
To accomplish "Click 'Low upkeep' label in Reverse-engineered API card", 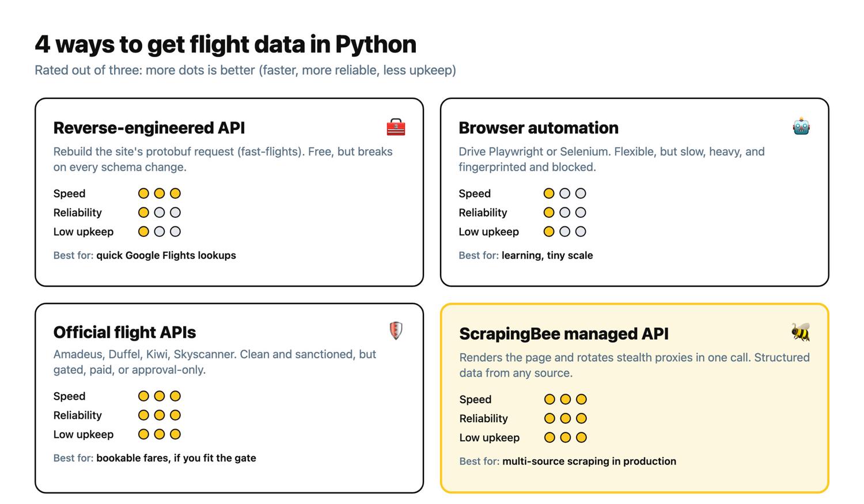I will point(84,232).
